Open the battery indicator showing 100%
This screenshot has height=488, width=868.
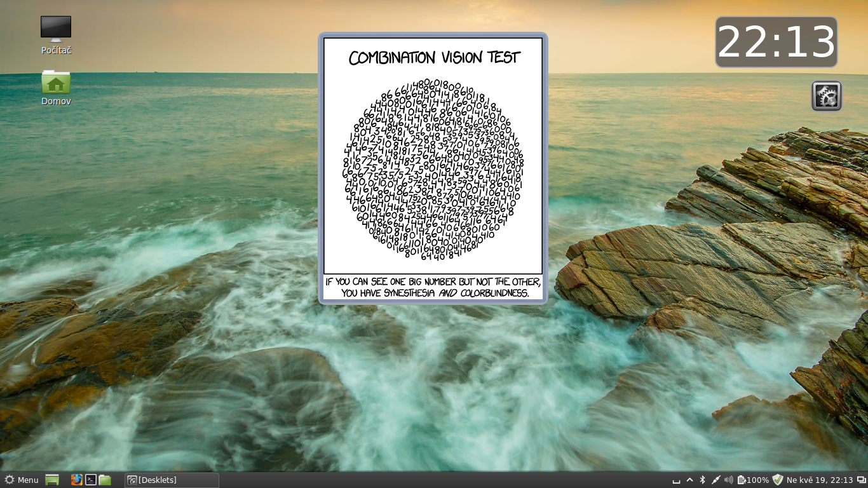click(750, 480)
